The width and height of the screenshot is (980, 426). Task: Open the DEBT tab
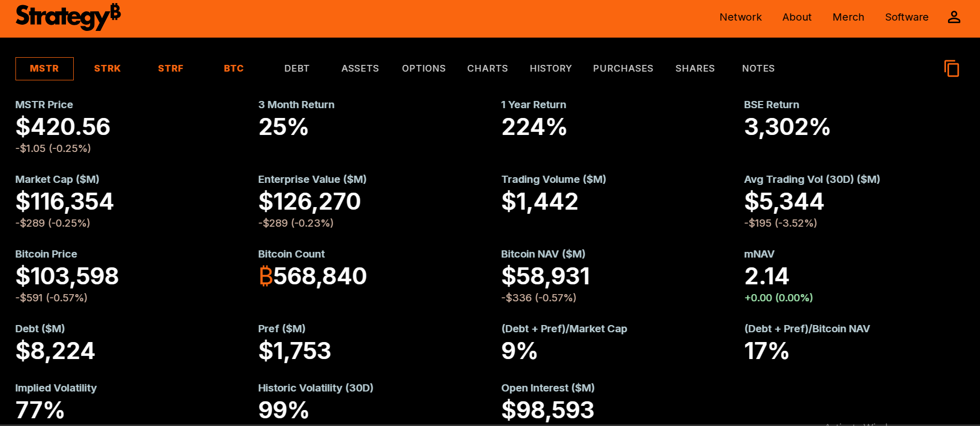tap(297, 69)
